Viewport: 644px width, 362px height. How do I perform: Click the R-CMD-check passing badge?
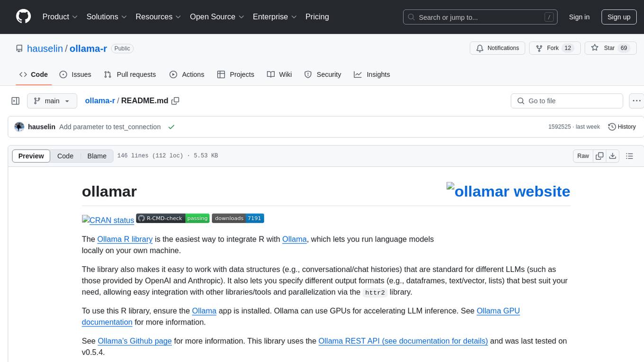[173, 218]
